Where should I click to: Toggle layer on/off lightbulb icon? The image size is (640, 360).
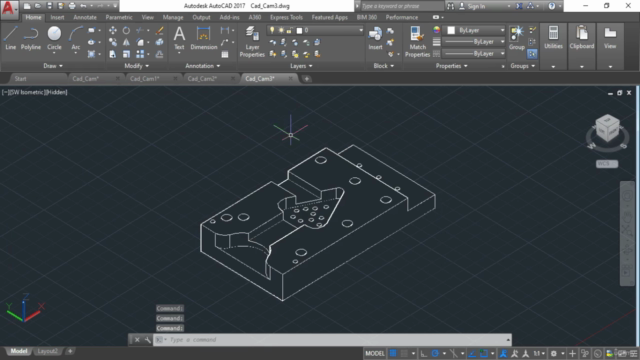pyautogui.click(x=272, y=30)
